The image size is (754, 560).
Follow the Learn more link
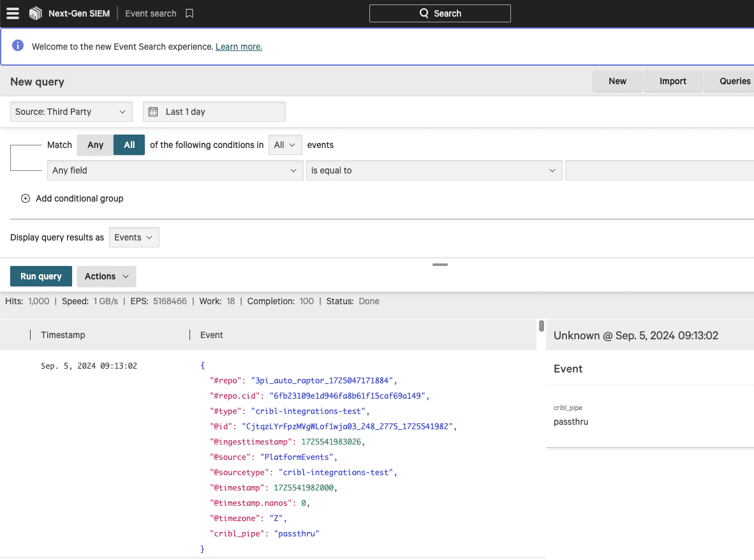(x=239, y=47)
